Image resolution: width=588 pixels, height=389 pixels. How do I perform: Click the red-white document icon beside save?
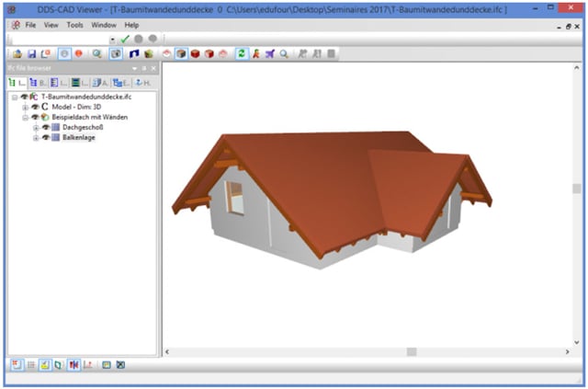pos(46,53)
